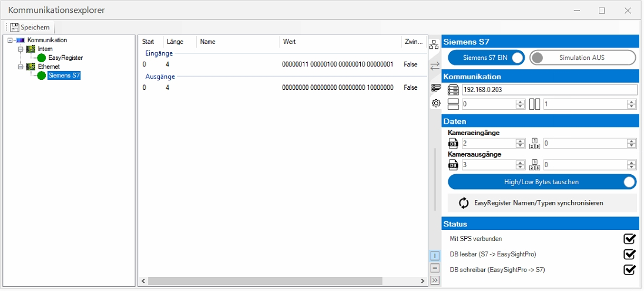644x291 pixels.
Task: Uncheck the Mit SPS verbunden checkbox
Action: tap(629, 239)
